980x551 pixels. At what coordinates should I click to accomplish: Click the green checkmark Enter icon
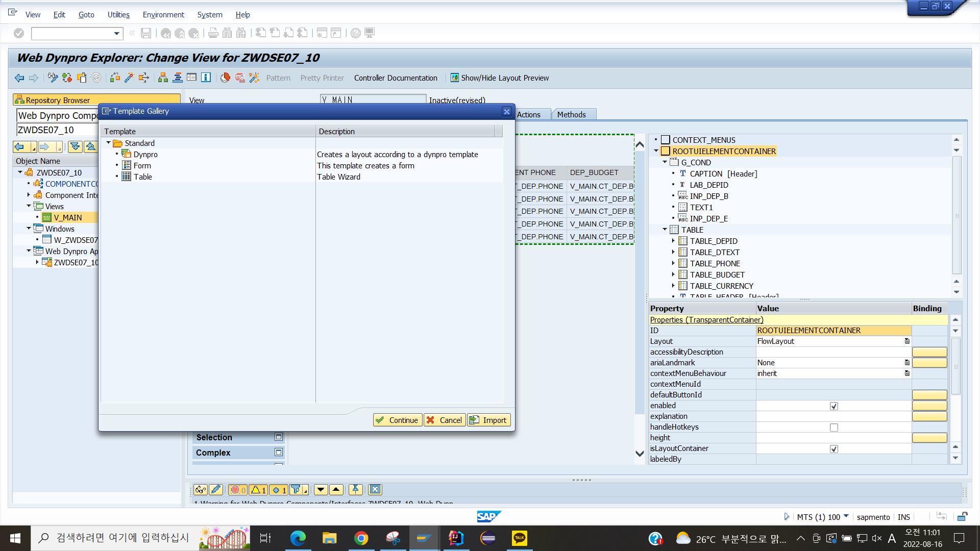(x=19, y=33)
